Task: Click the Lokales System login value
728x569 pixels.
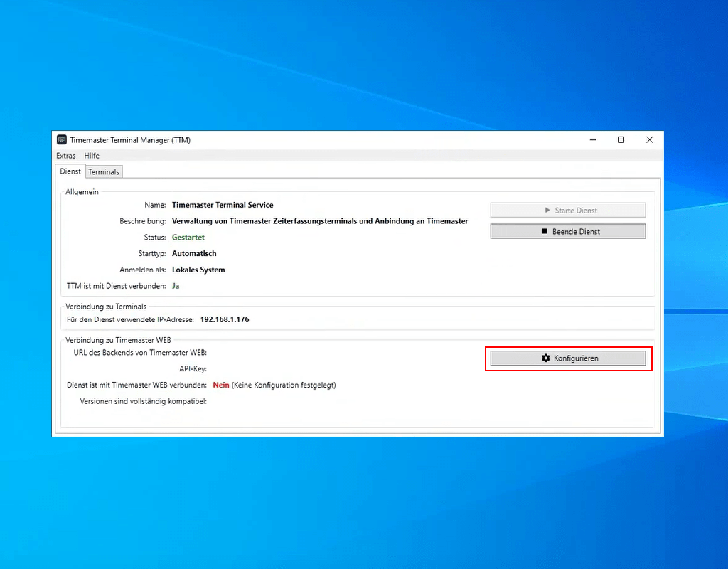Action: point(198,270)
